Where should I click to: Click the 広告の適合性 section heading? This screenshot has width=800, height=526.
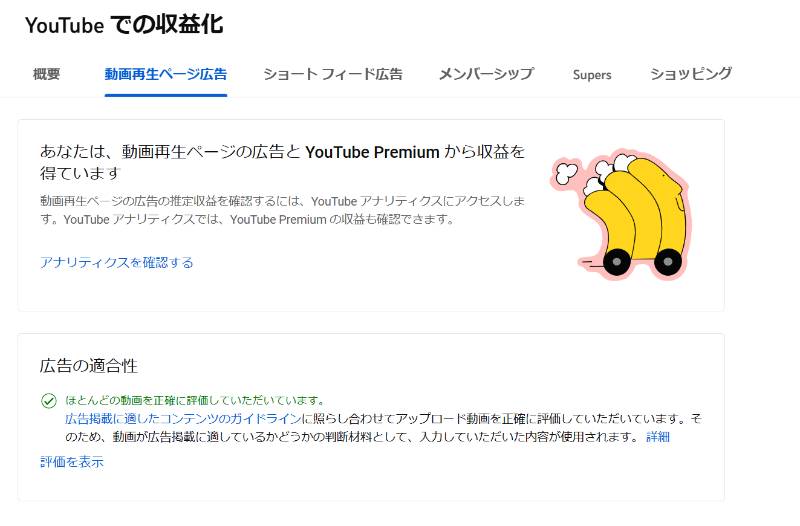[x=89, y=366]
